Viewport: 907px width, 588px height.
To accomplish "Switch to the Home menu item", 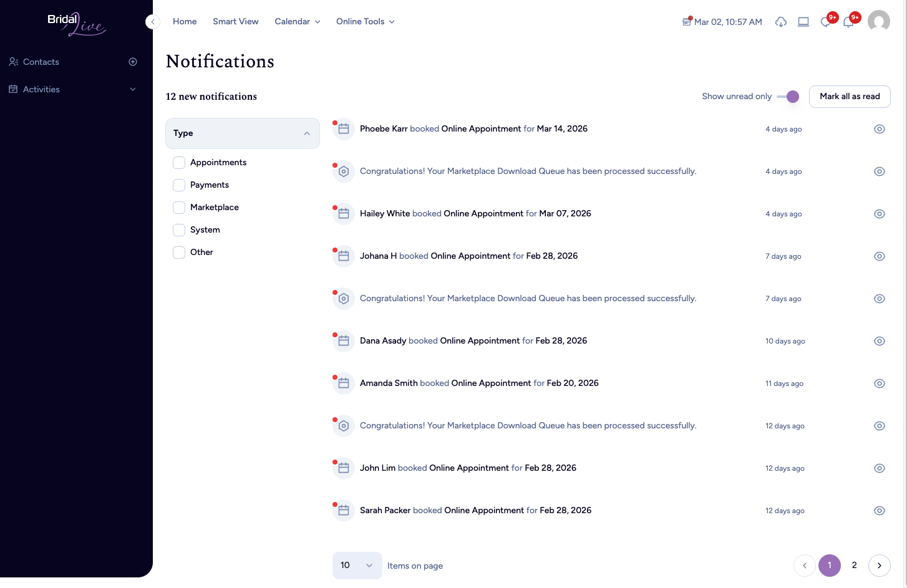I will (185, 21).
